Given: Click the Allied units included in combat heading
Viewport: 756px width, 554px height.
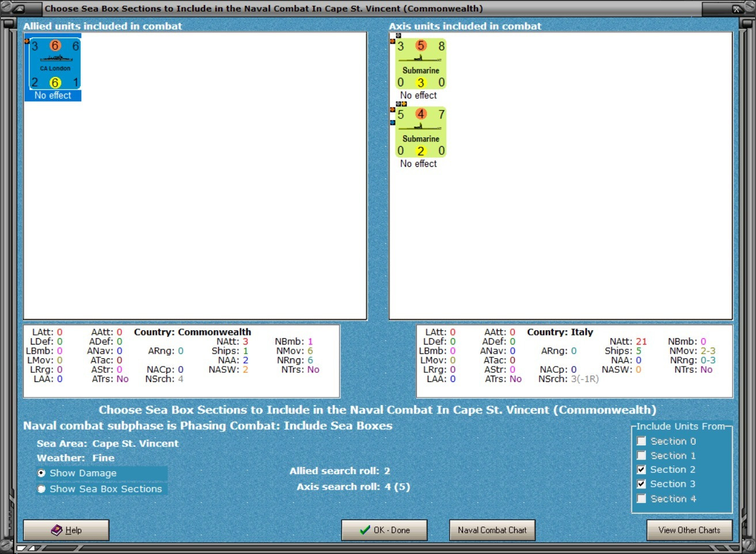Looking at the screenshot, I should pos(102,26).
